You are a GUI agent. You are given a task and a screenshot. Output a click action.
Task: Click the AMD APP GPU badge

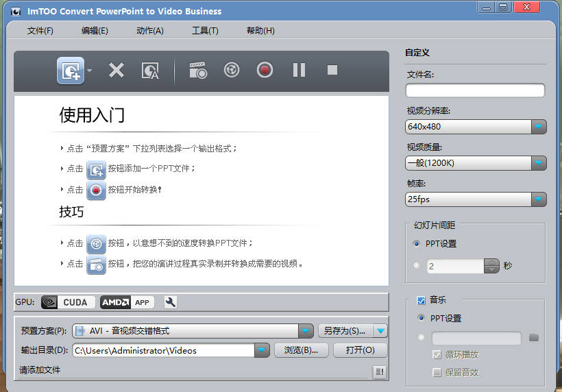[127, 302]
